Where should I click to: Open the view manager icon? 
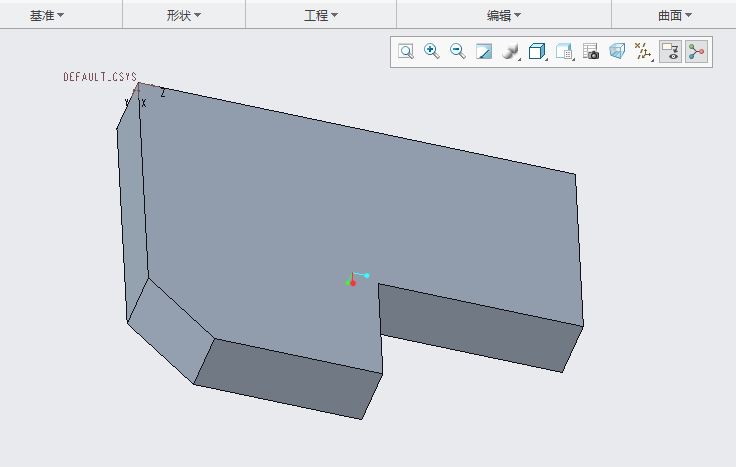564,52
